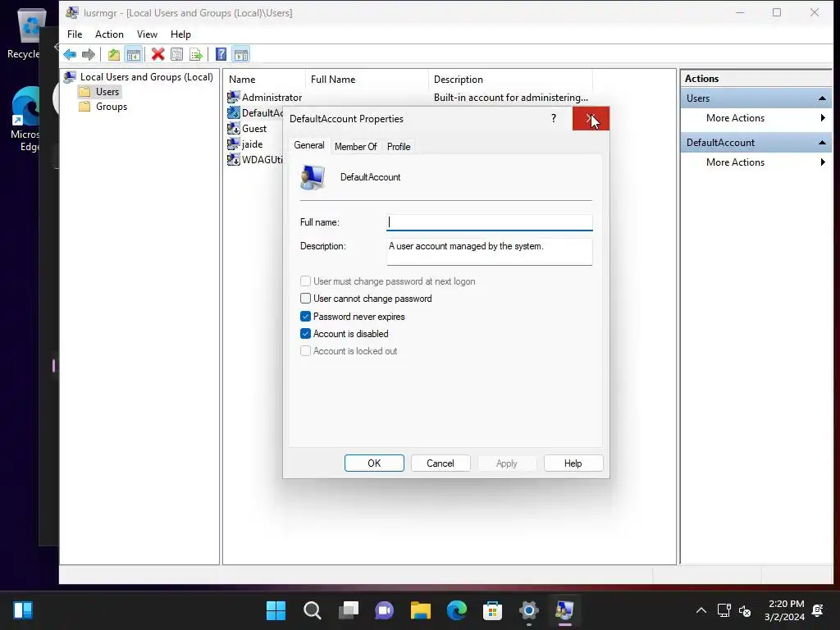Collapse the Users section in Actions pane

tap(822, 98)
